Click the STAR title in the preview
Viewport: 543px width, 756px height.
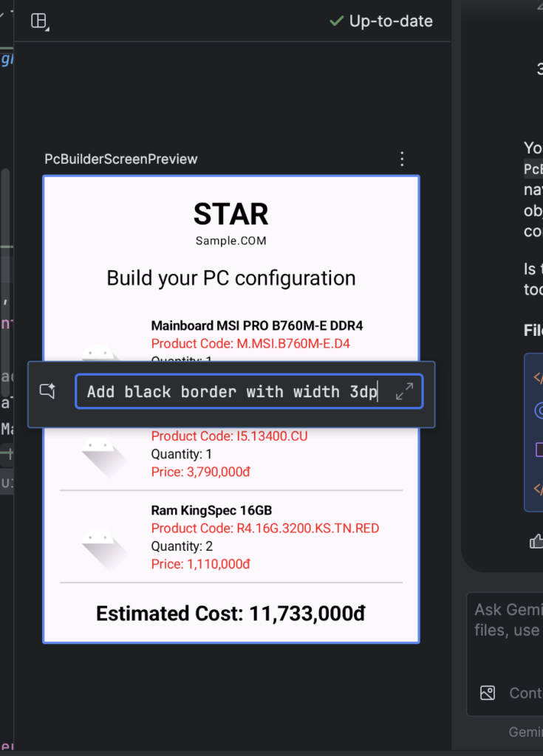click(x=230, y=214)
